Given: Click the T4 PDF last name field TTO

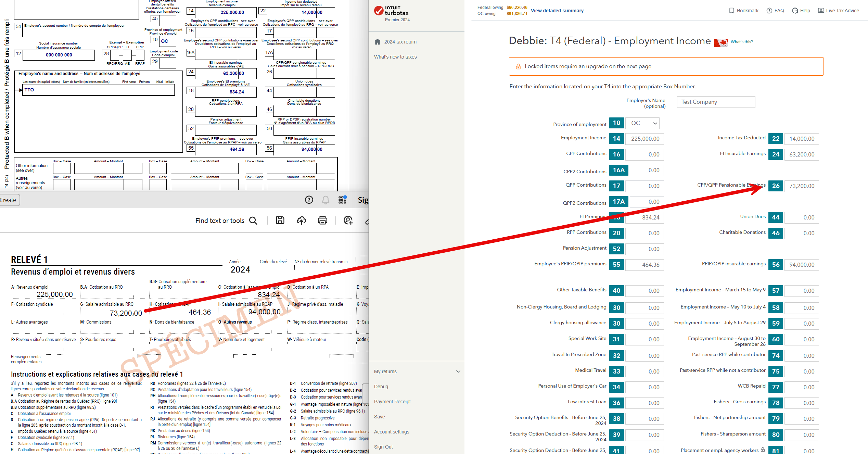Looking at the screenshot, I should click(98, 90).
